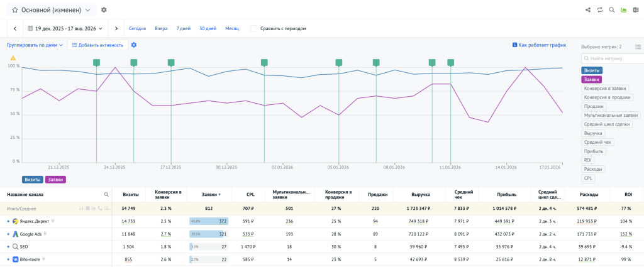Image resolution: width=644 pixels, height=267 pixels.
Task: Open report settings gear next to Основной
Action: point(104,10)
